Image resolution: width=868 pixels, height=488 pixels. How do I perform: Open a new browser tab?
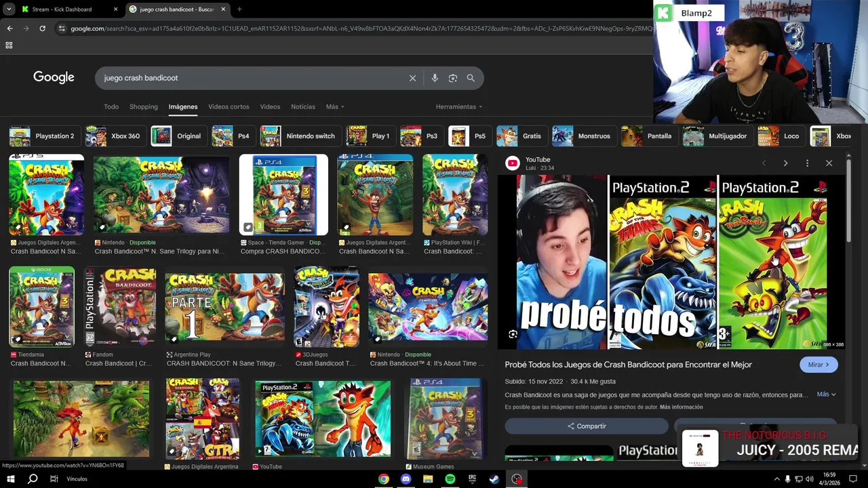pos(239,9)
